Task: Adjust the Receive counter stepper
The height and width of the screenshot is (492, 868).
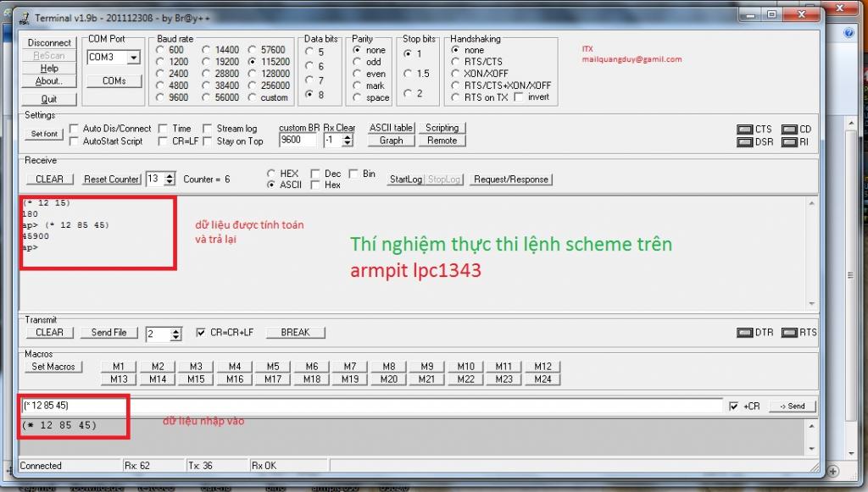Action: (170, 180)
